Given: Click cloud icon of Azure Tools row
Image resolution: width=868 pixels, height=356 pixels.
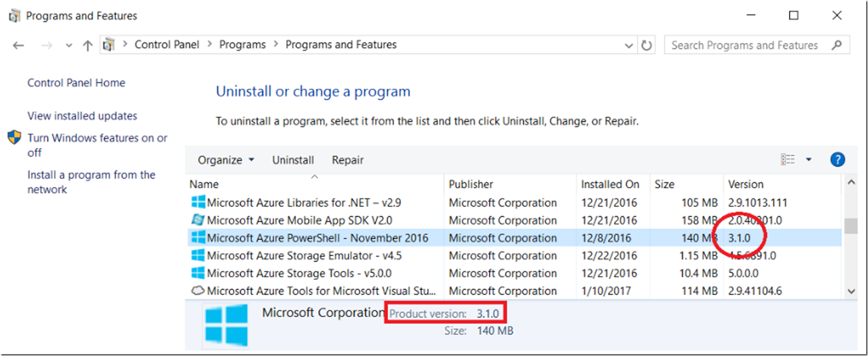Looking at the screenshot, I should [x=198, y=290].
